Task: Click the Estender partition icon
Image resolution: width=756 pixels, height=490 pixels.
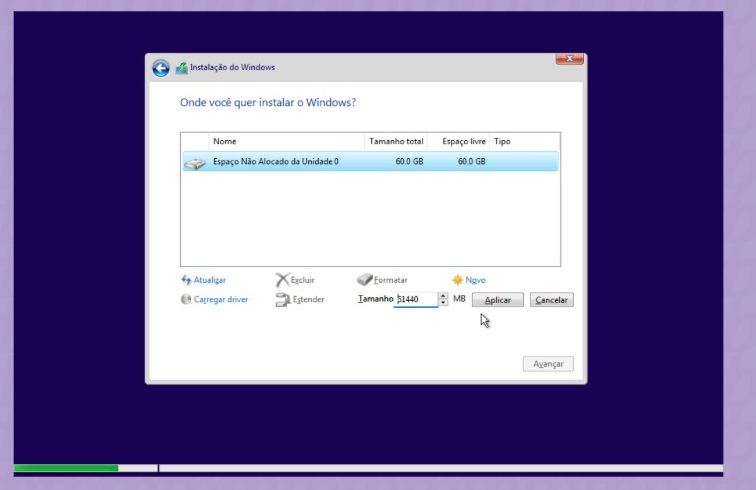Action: (x=282, y=300)
